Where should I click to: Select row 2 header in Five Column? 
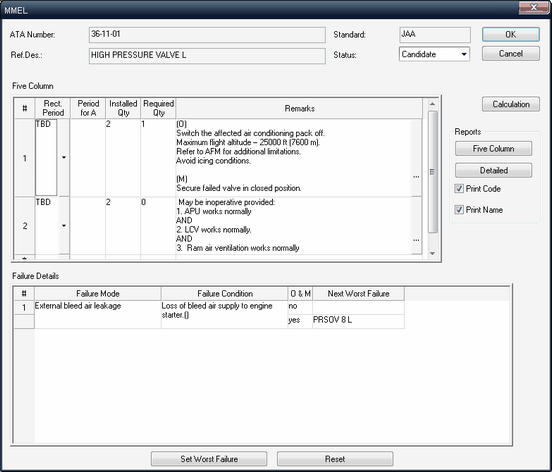[25, 226]
